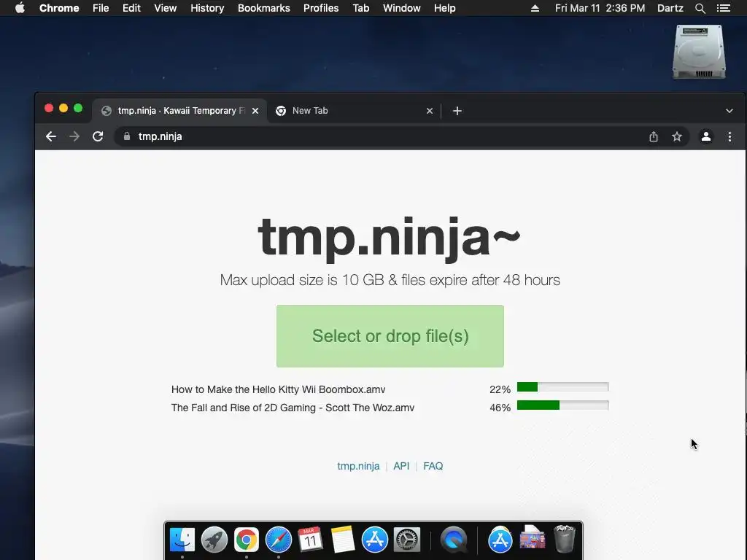This screenshot has height=560, width=747.
Task: Open Notes from the dock
Action: [x=343, y=540]
